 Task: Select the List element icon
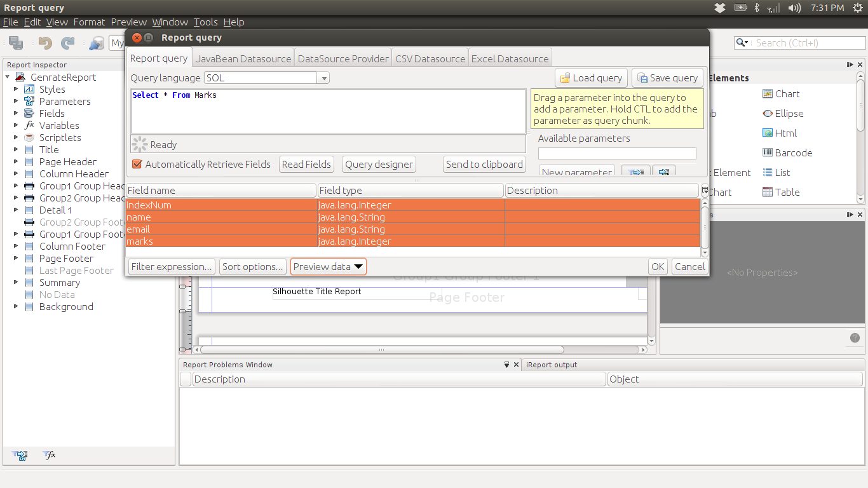point(779,172)
